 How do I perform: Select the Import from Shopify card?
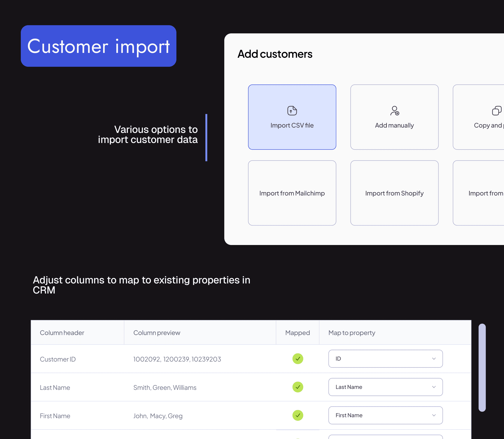394,193
